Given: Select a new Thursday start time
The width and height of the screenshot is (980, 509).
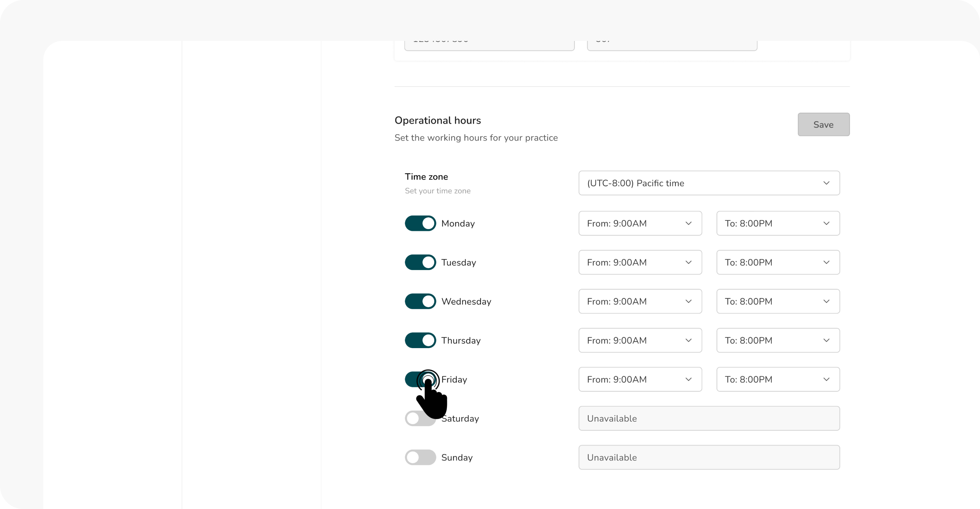Looking at the screenshot, I should point(640,340).
